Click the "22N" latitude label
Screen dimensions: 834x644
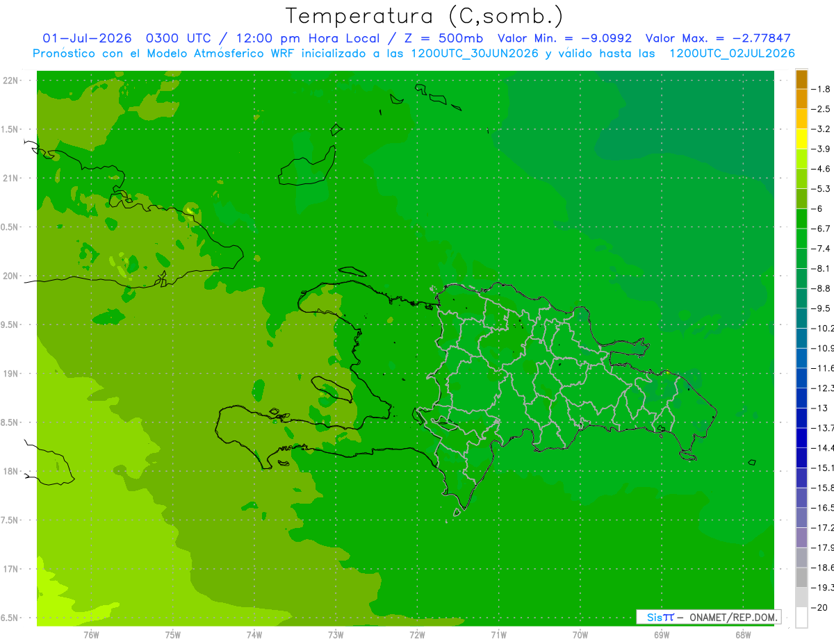[x=10, y=80]
